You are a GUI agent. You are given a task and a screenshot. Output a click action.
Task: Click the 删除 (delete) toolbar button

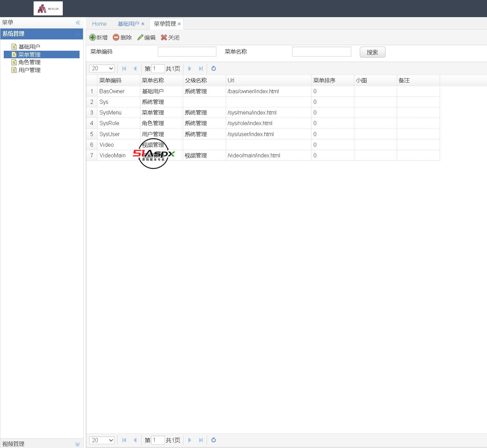(122, 37)
